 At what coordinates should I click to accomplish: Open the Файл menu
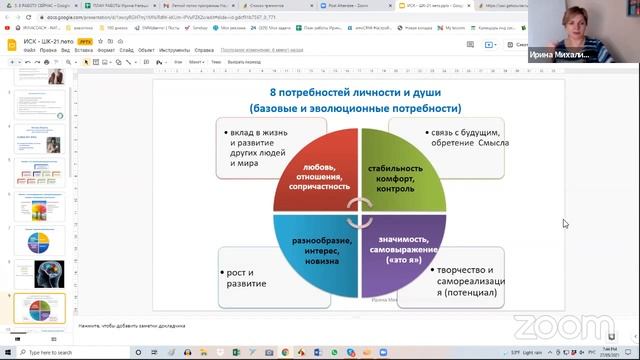(29, 50)
